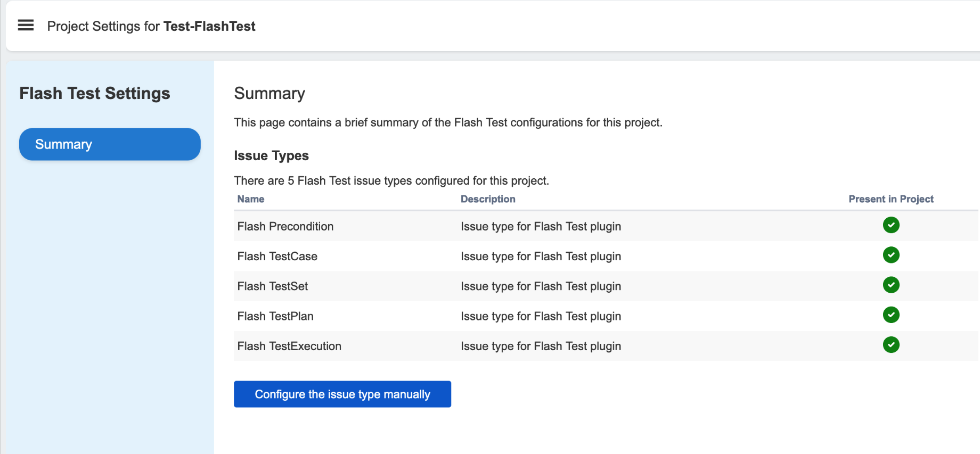Click the Test-FlashTest project title

tap(209, 27)
